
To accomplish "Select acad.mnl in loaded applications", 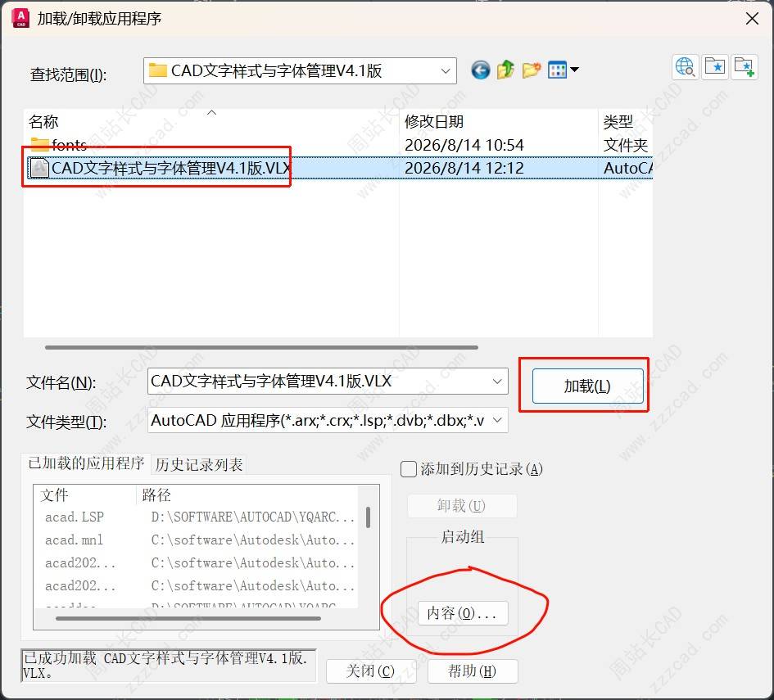I will pyautogui.click(x=74, y=540).
